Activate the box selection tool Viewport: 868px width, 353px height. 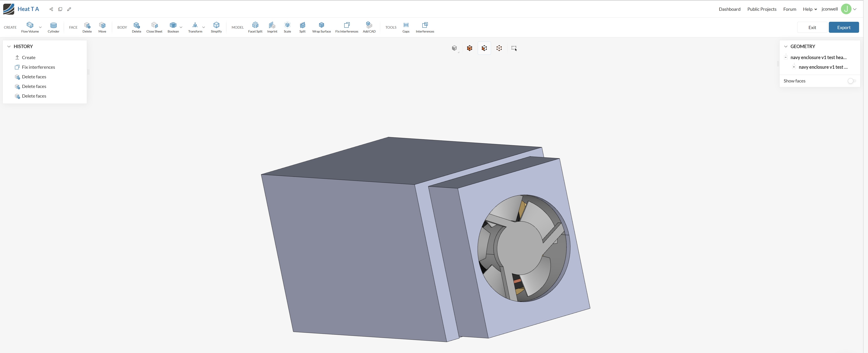[x=514, y=48]
